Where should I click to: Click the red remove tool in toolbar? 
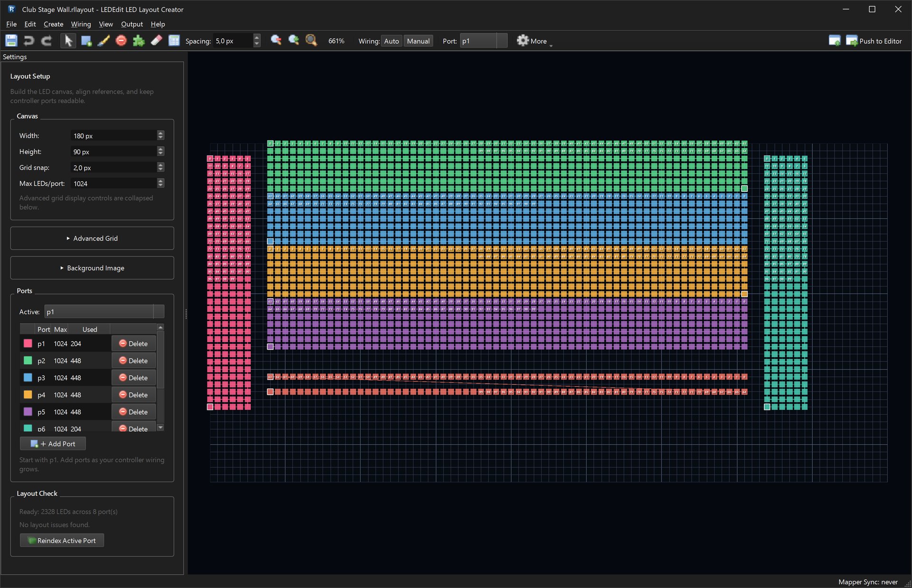coord(121,41)
